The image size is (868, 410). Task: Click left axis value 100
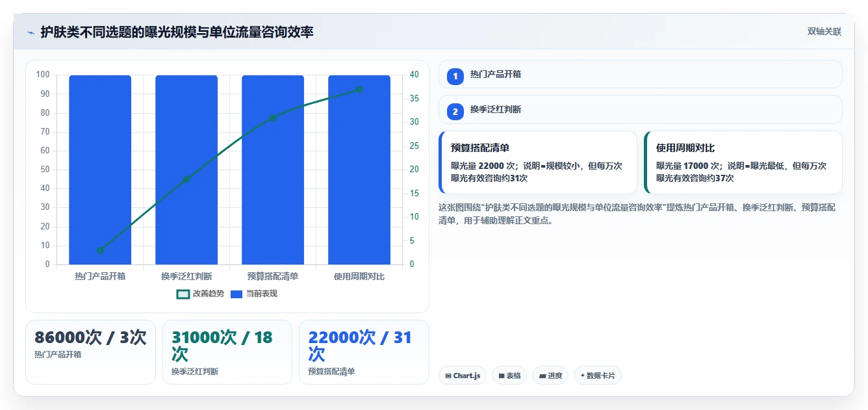[43, 75]
